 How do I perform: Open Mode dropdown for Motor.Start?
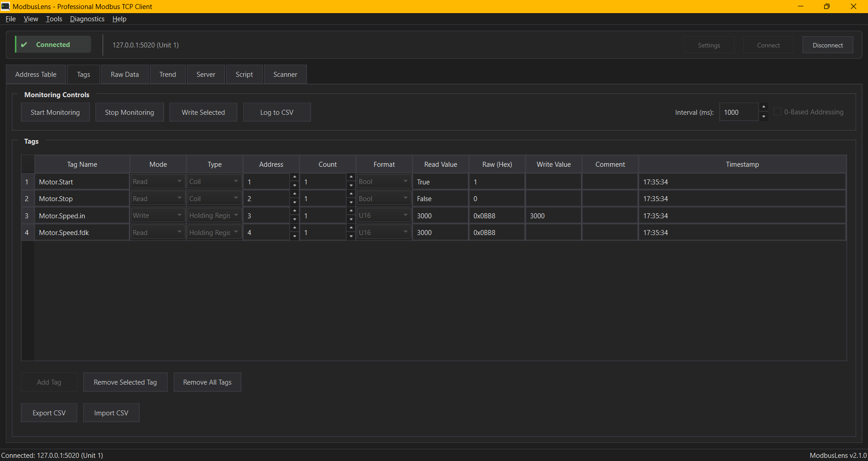click(158, 182)
